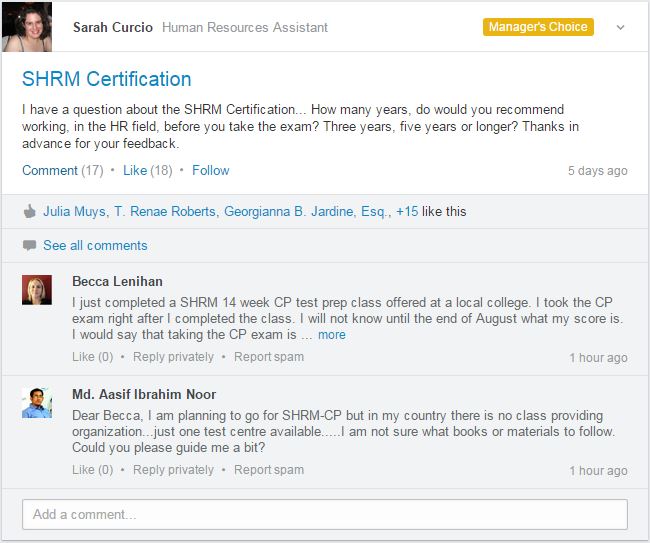Open Md. Aasif Ibrahim Noor's avatar
The width and height of the screenshot is (650, 543).
coord(37,402)
